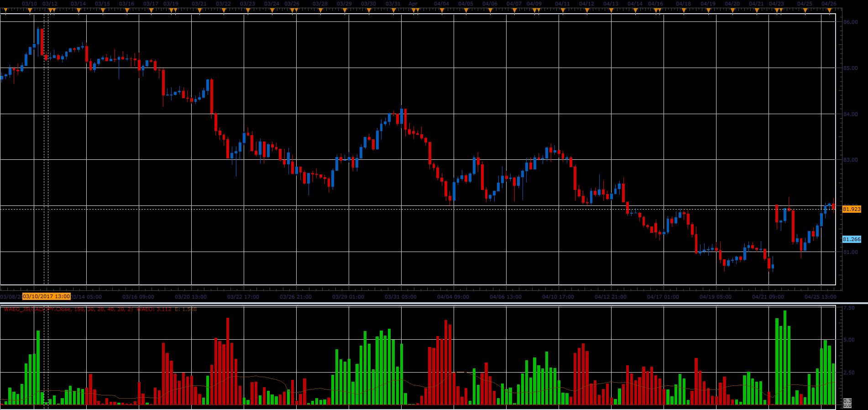Select the 03/26 21:00 time label
This screenshot has width=868, height=410.
(x=296, y=297)
